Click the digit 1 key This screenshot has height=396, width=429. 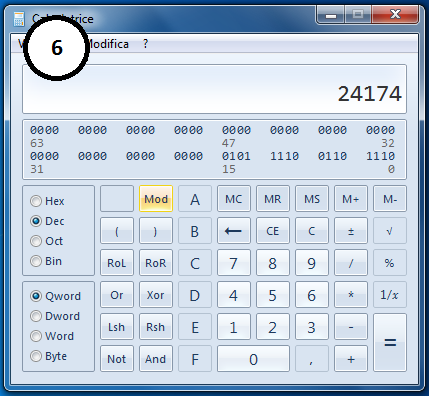tap(234, 327)
